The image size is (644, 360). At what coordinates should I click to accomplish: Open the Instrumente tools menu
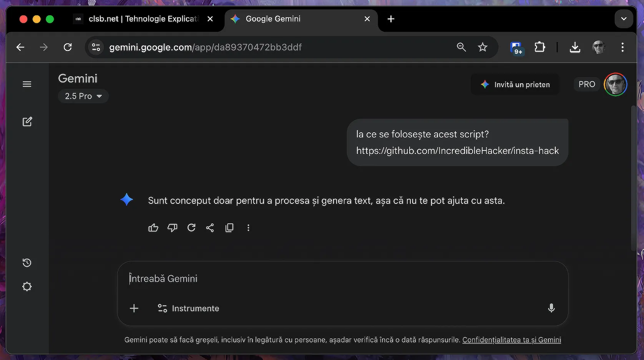[x=188, y=309]
